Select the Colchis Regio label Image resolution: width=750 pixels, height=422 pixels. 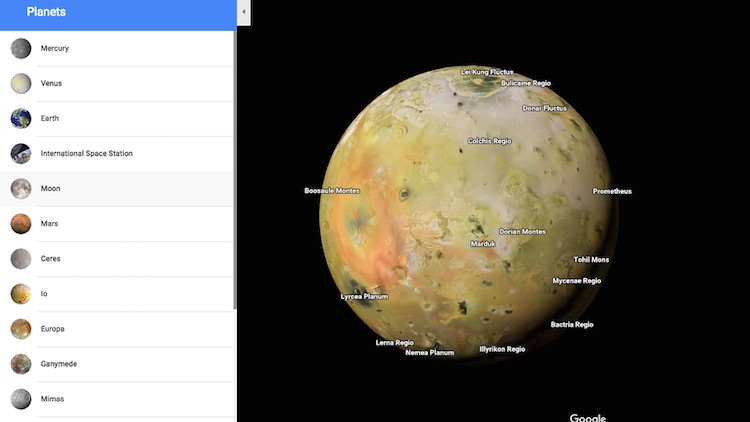489,141
